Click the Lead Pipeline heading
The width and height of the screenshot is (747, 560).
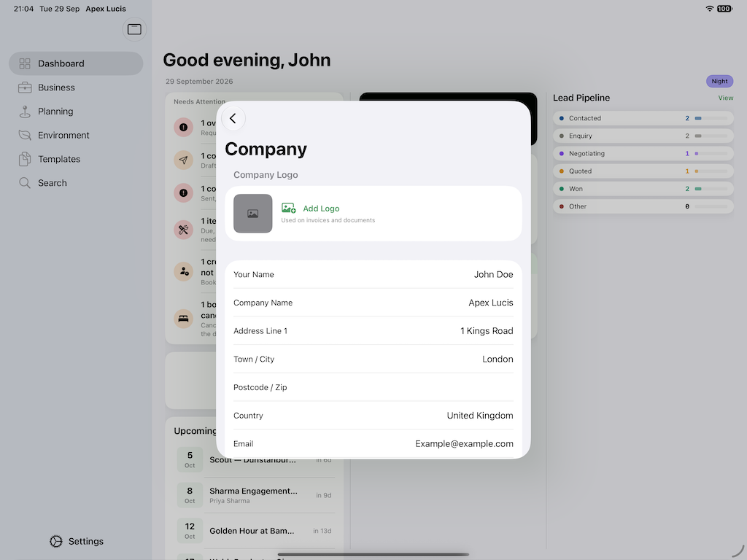coord(581,98)
